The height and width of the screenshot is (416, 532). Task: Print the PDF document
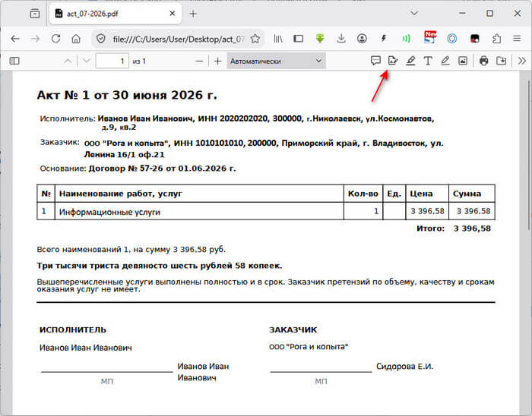[484, 61]
